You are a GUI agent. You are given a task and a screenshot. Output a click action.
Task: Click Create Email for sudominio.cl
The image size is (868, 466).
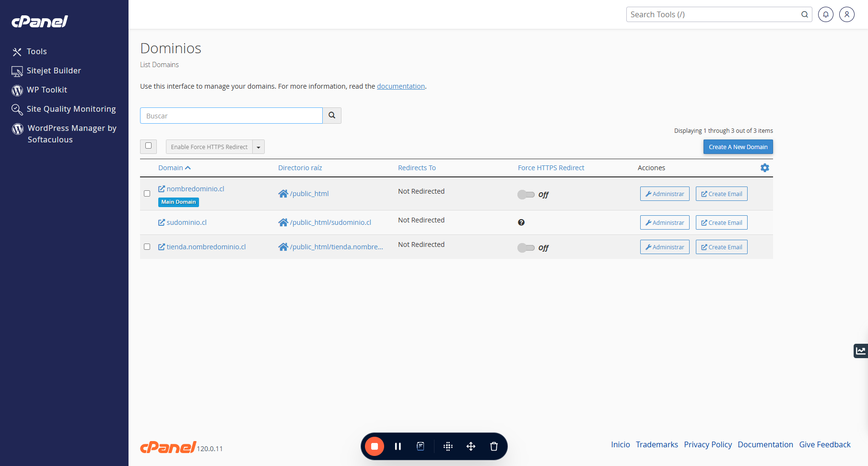click(x=722, y=222)
